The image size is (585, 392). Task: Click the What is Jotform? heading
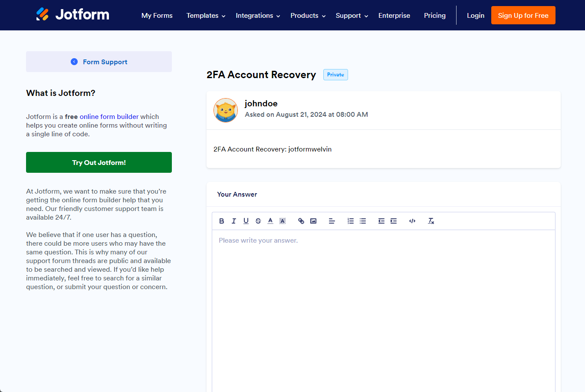(61, 93)
